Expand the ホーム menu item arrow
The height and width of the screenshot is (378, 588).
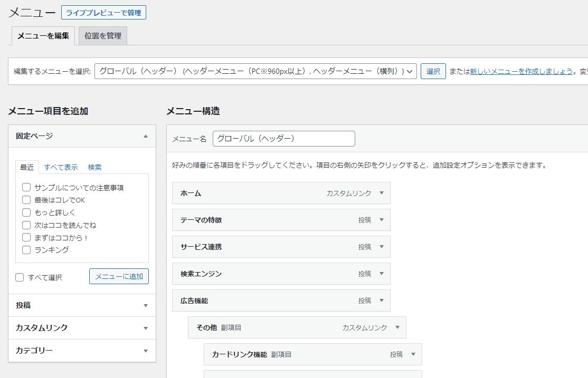tap(382, 193)
